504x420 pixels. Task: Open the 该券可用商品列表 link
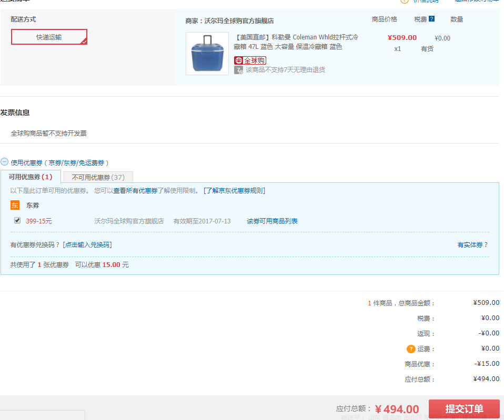[272, 221]
